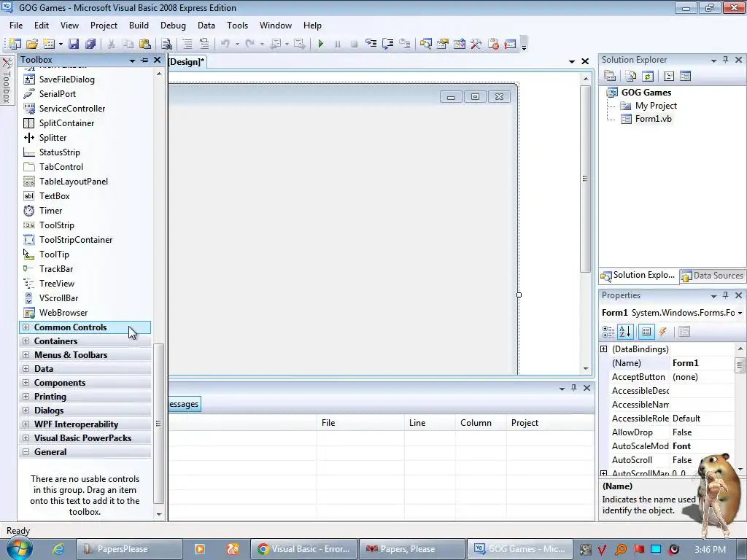Viewport: 747px width, 560px height.
Task: Show Events with the lightning bolt icon
Action: pyautogui.click(x=662, y=332)
